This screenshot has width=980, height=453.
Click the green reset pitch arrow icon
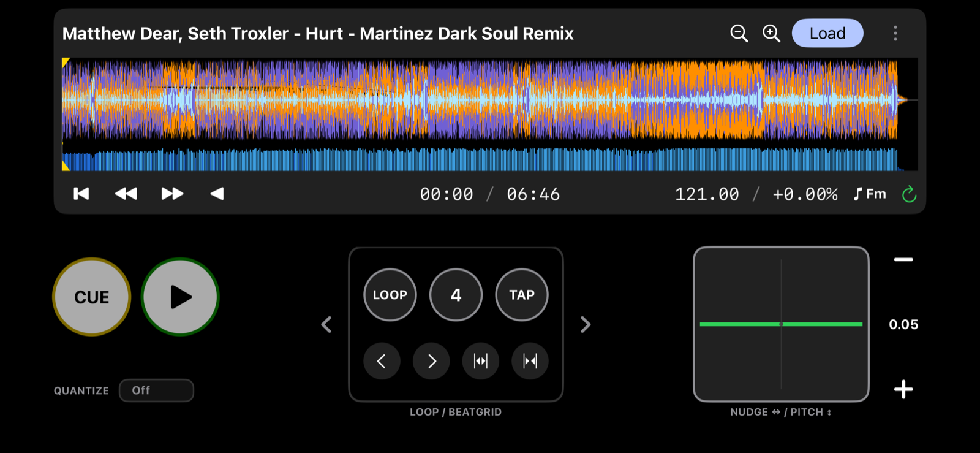coord(909,194)
